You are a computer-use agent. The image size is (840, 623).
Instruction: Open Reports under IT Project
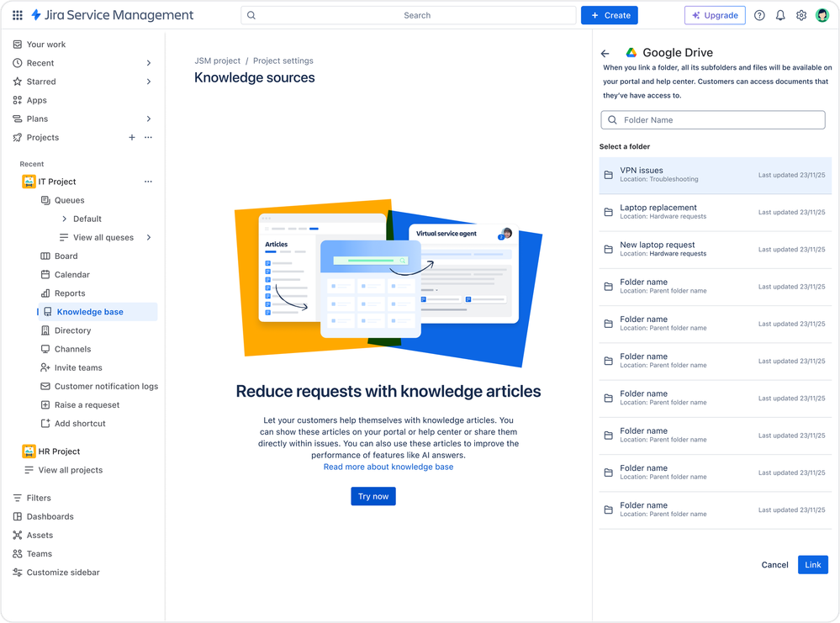pyautogui.click(x=63, y=293)
